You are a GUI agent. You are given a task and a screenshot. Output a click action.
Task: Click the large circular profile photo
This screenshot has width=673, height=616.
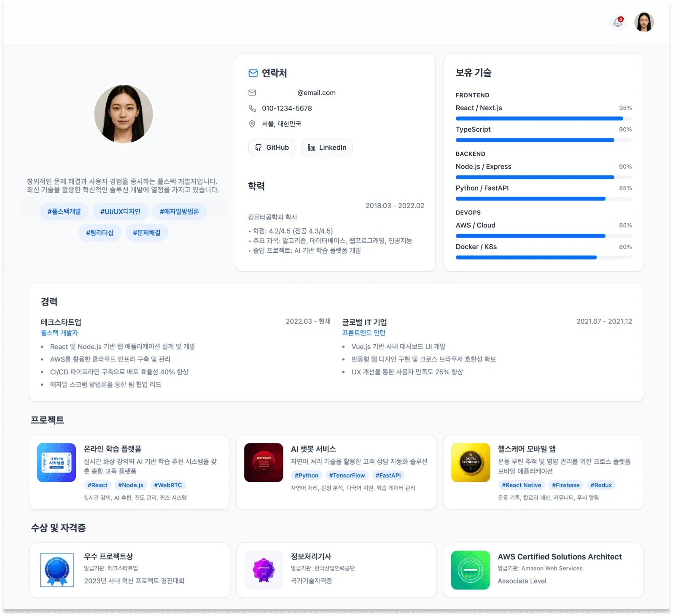coord(124,114)
